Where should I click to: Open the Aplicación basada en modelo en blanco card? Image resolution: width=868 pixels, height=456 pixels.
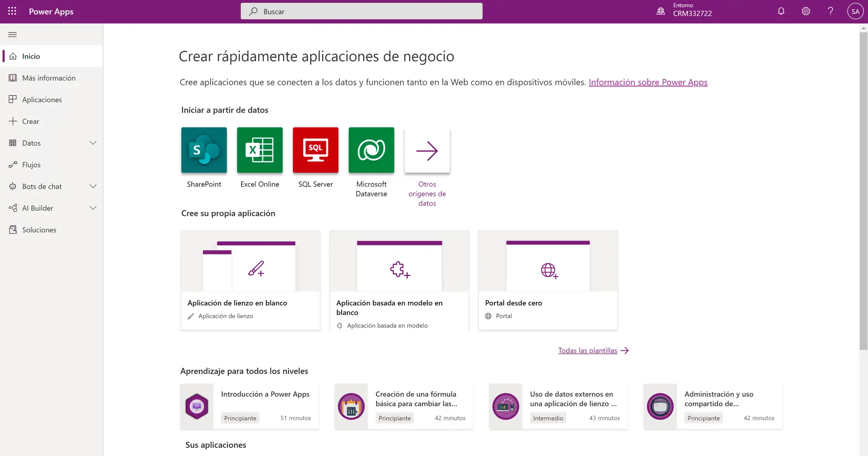pos(400,280)
